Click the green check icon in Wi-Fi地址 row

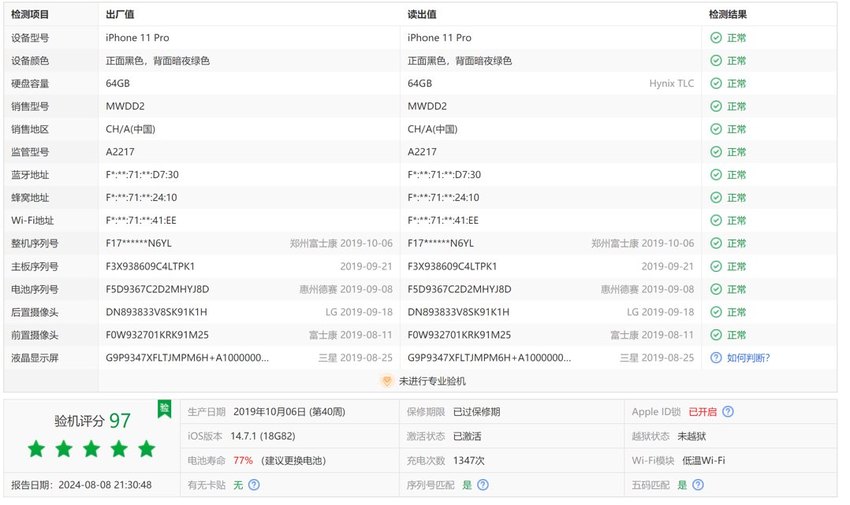(716, 221)
